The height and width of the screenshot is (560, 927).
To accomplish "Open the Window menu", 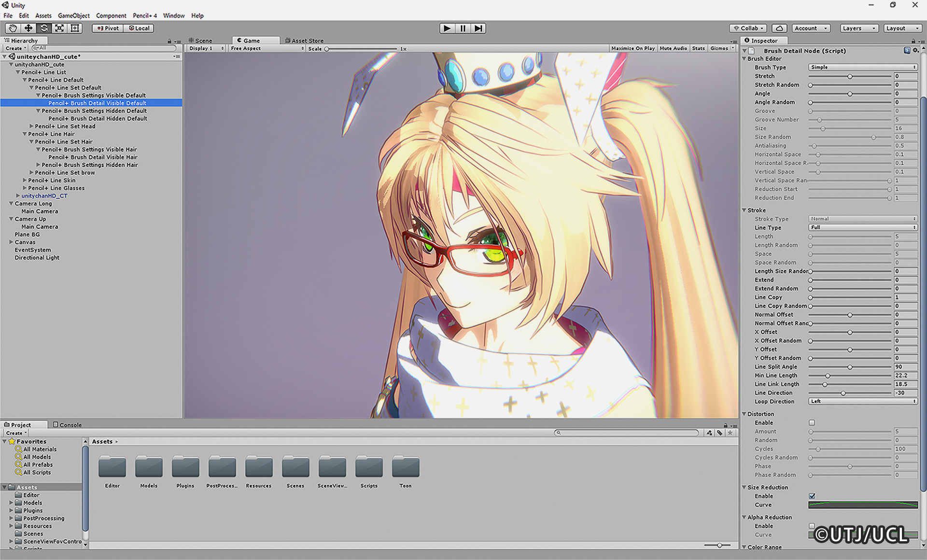I will tap(174, 15).
